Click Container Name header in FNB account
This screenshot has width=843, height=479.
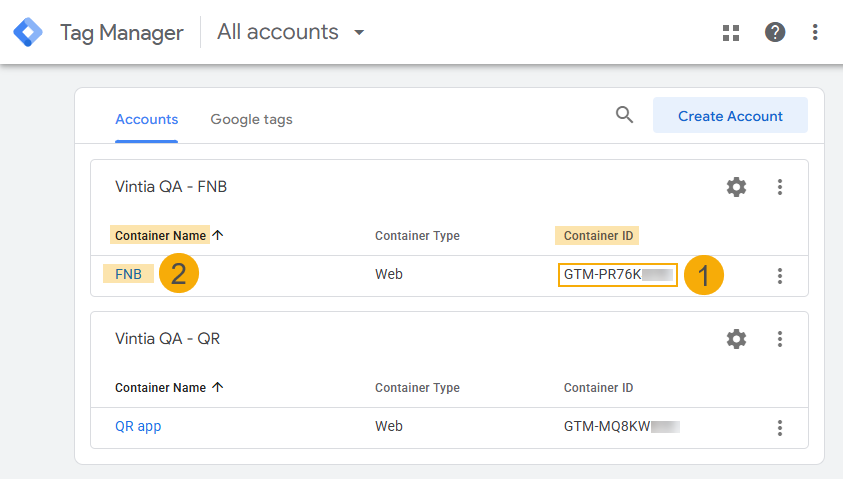click(160, 235)
